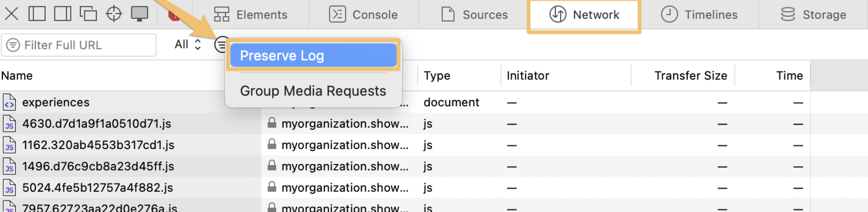Dock inspector to right side icon

63,14
